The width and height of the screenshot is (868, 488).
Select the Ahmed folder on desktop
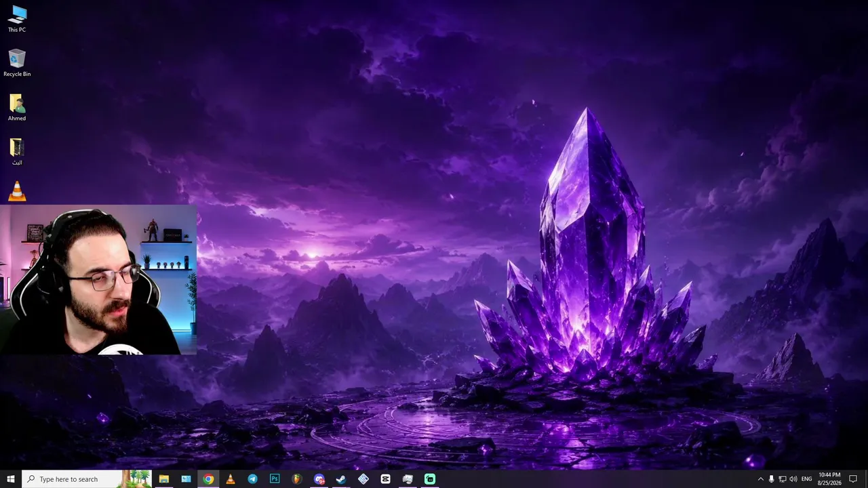click(17, 107)
